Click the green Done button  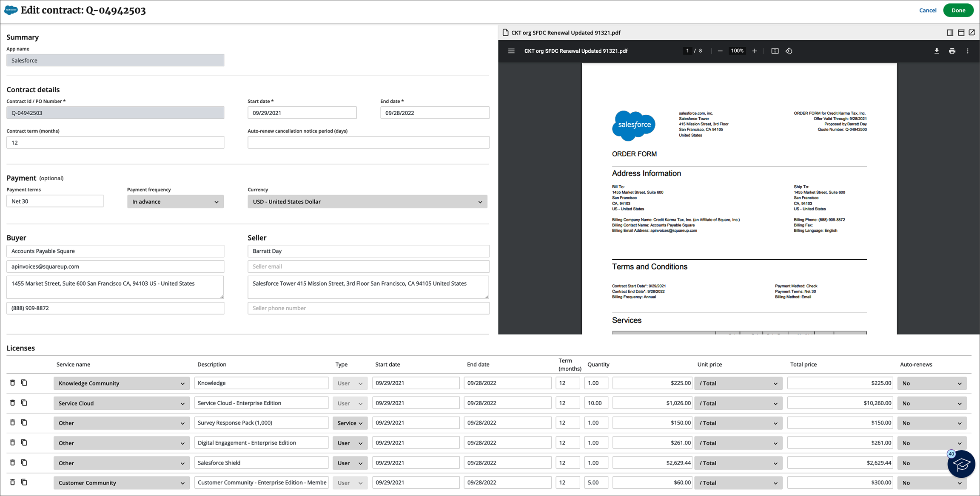click(958, 10)
